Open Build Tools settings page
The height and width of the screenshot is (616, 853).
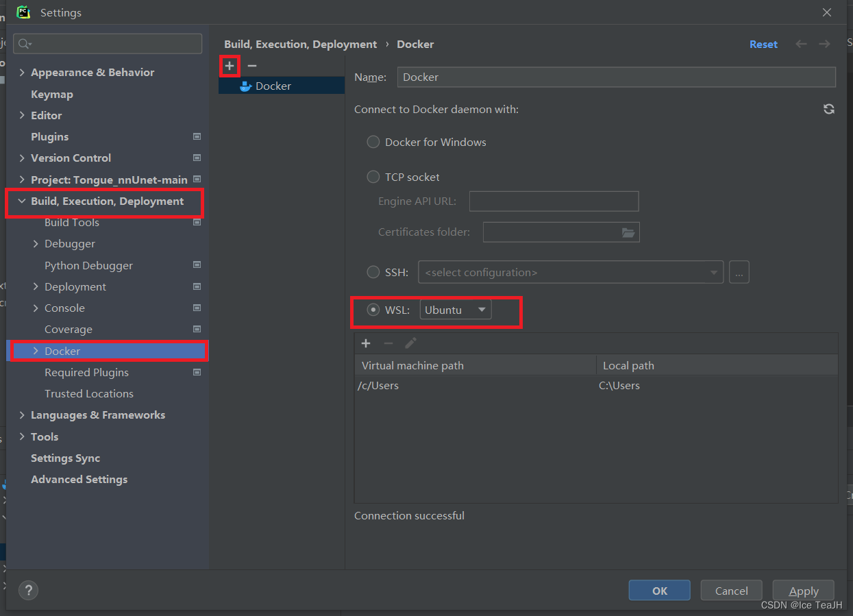click(x=72, y=222)
